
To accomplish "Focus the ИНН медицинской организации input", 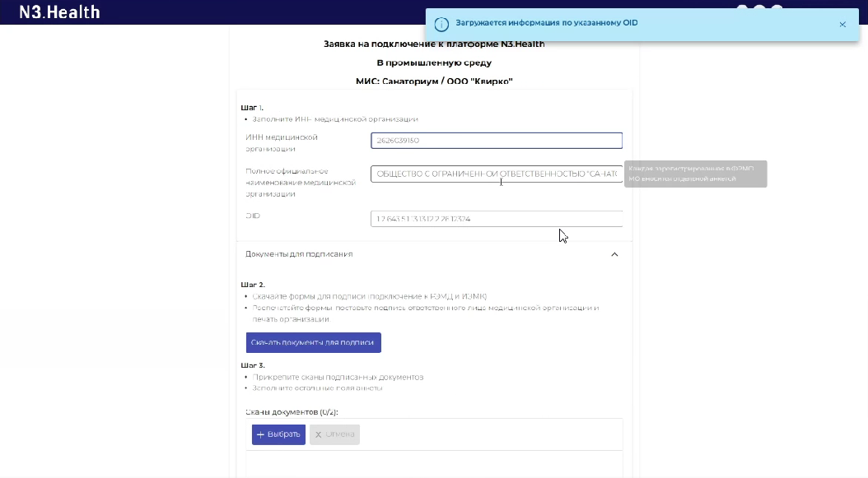I will [496, 141].
